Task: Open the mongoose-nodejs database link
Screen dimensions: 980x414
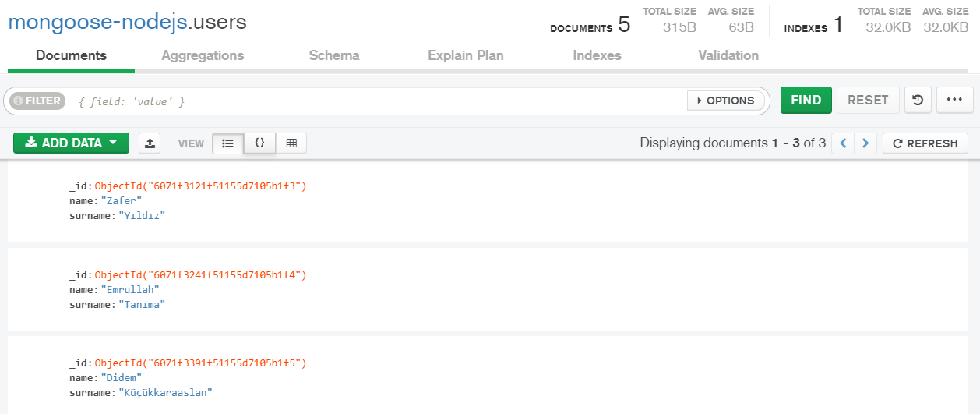Action: (x=97, y=22)
